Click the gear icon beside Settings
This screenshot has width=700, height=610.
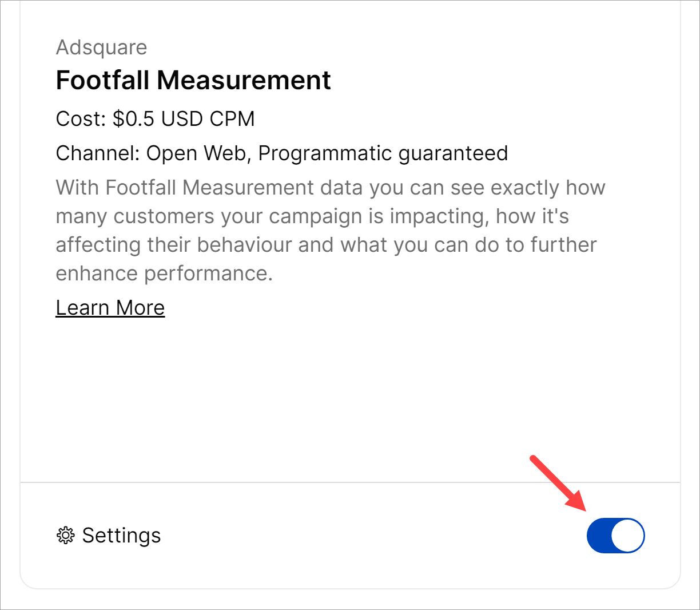point(66,536)
